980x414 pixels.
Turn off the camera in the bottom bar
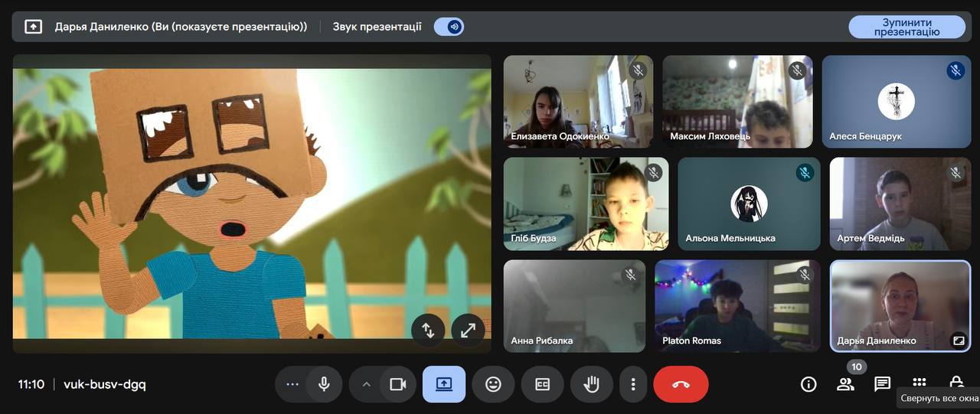pyautogui.click(x=397, y=384)
